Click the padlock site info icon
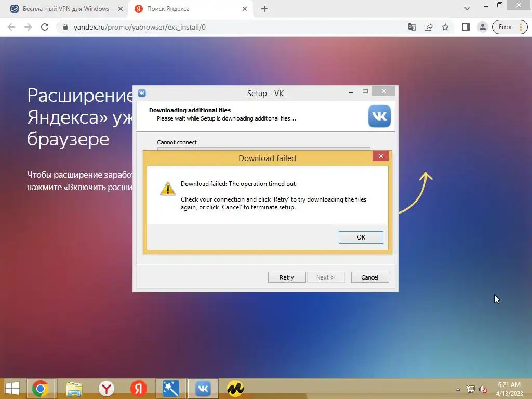532x399 pixels. pos(65,27)
